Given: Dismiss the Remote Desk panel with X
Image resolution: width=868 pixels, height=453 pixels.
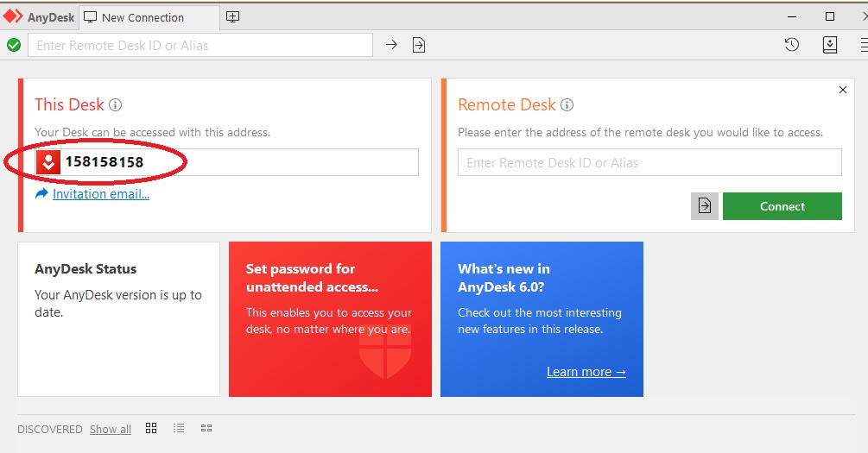Looking at the screenshot, I should point(843,90).
